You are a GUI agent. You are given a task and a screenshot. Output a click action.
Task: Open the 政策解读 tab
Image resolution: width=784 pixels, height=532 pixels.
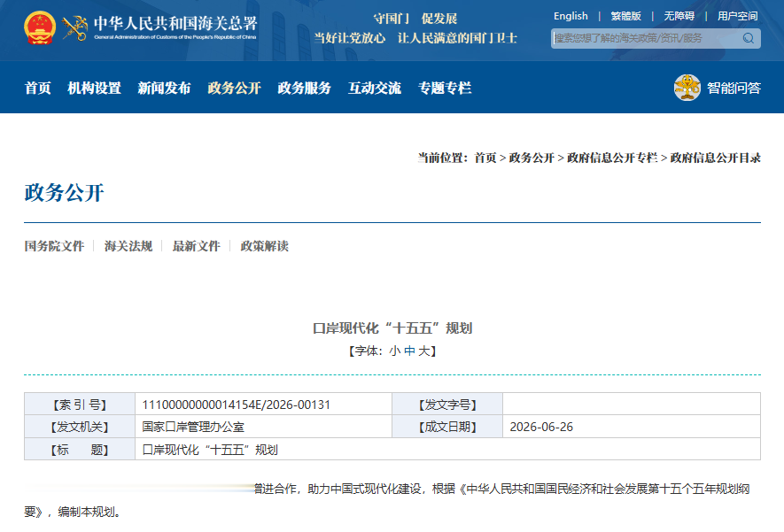click(265, 246)
